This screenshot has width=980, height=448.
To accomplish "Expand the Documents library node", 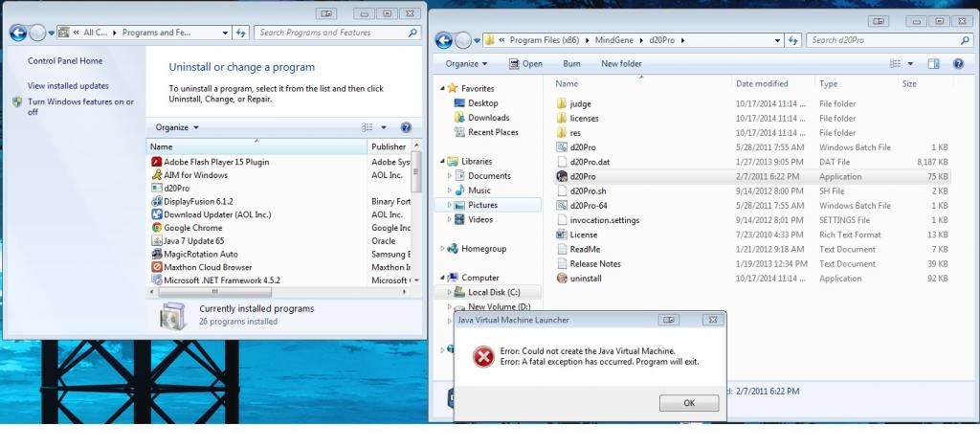I will (450, 175).
